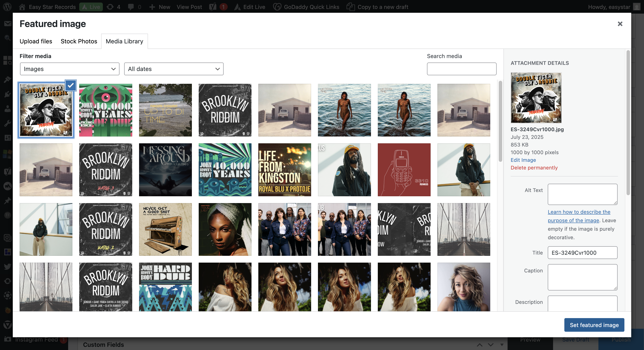Image resolution: width=644 pixels, height=350 pixels.
Task: Switch to the Upload files tab
Action: point(36,41)
